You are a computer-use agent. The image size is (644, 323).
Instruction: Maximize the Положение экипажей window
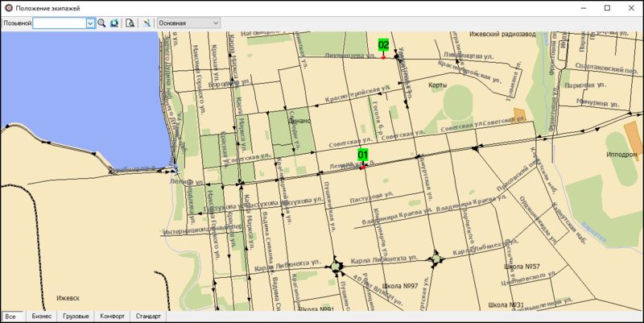tap(606, 7)
